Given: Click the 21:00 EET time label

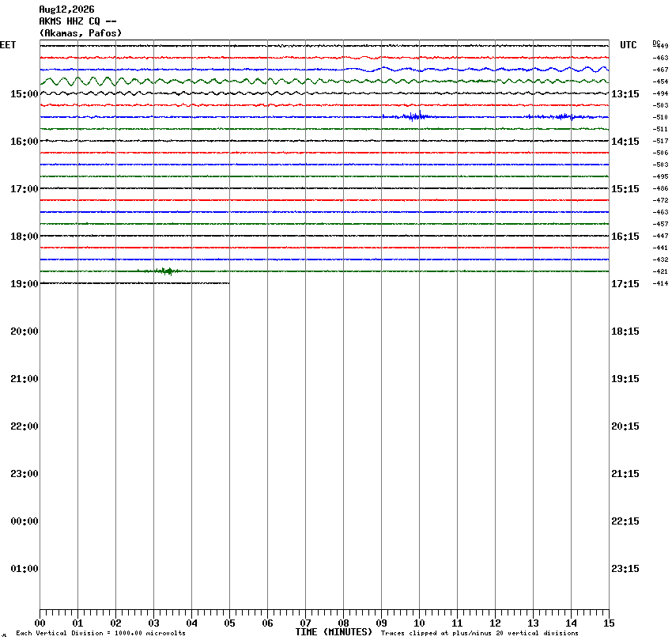Looking at the screenshot, I should [x=25, y=379].
